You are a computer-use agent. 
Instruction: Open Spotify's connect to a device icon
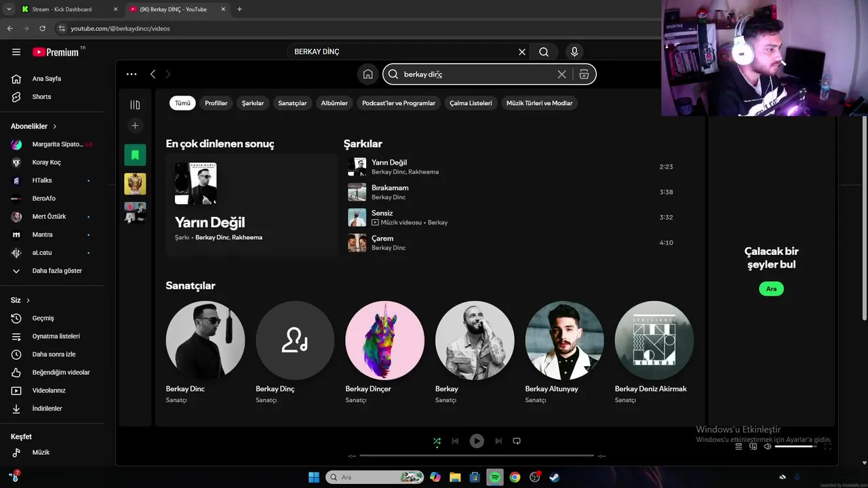coord(753,447)
